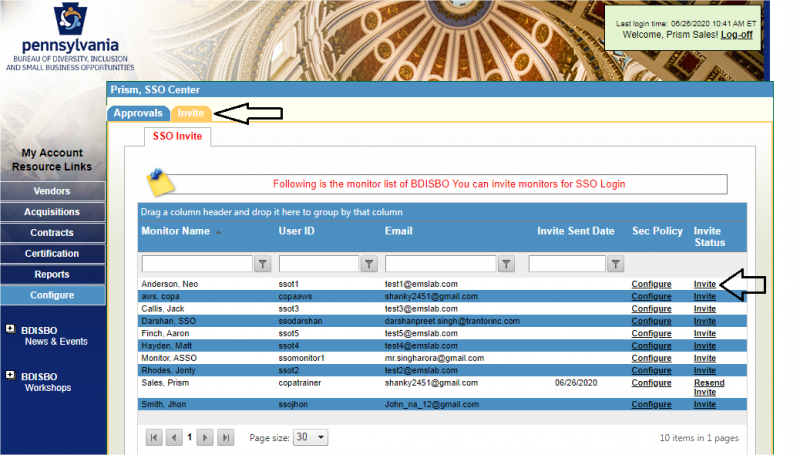Go to previous page of grid
800x455 pixels.
pyautogui.click(x=174, y=438)
